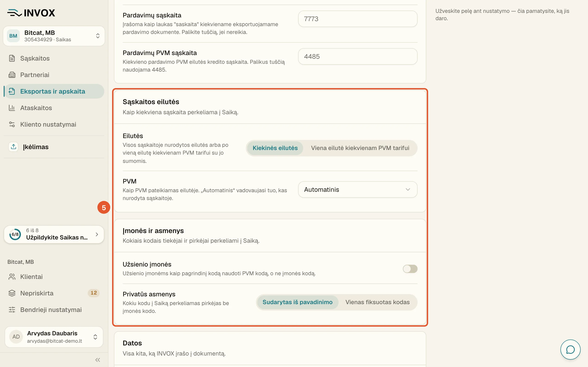588x367 pixels.
Task: Click the INVOX logo
Action: (x=31, y=13)
